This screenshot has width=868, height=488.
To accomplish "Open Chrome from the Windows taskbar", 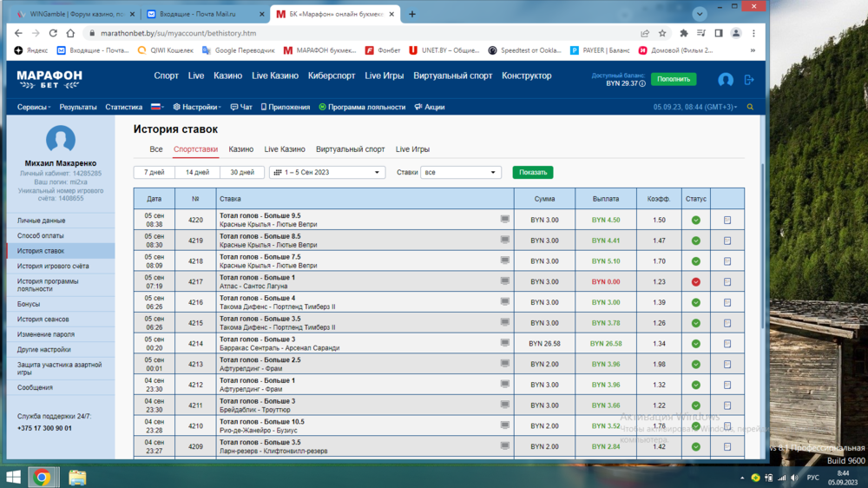I will click(x=42, y=478).
